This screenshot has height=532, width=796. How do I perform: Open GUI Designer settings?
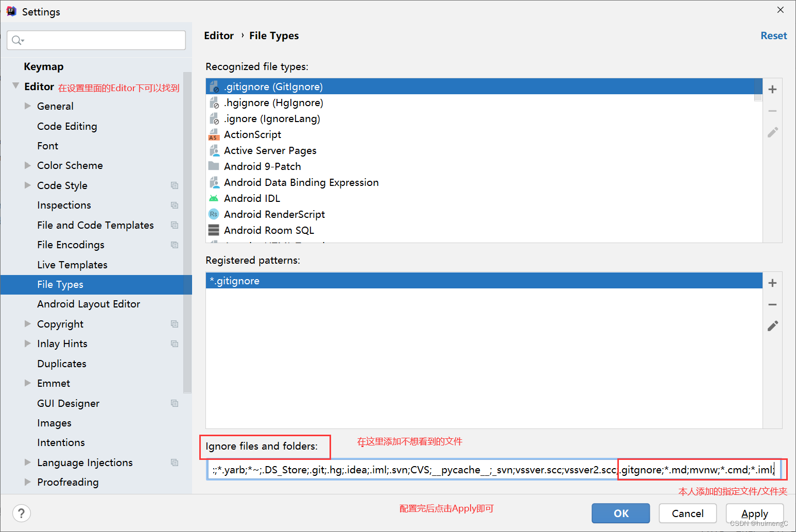[68, 403]
